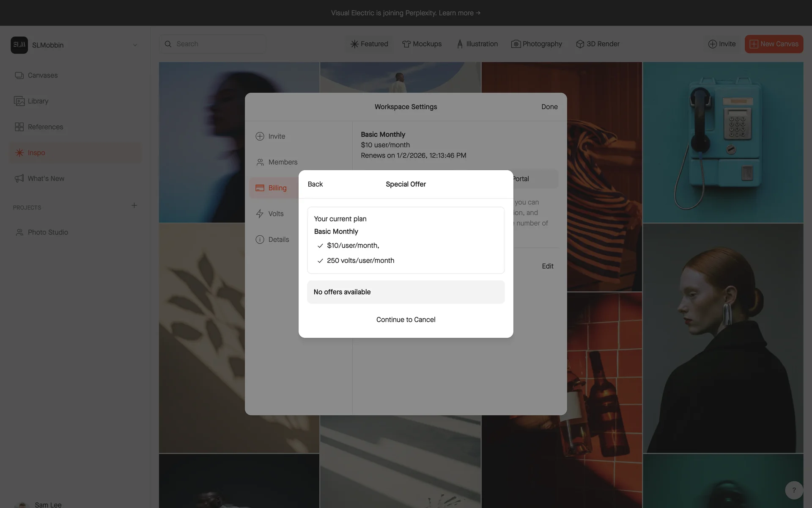Select the Billing settings tab
The image size is (812, 508).
click(277, 188)
